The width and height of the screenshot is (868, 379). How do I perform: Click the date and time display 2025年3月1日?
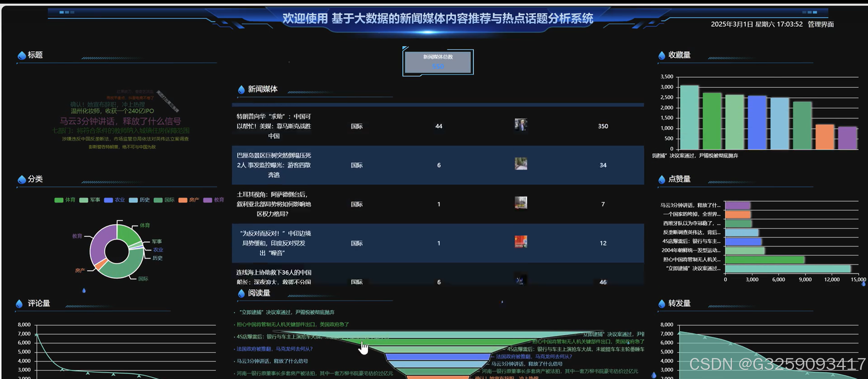756,24
